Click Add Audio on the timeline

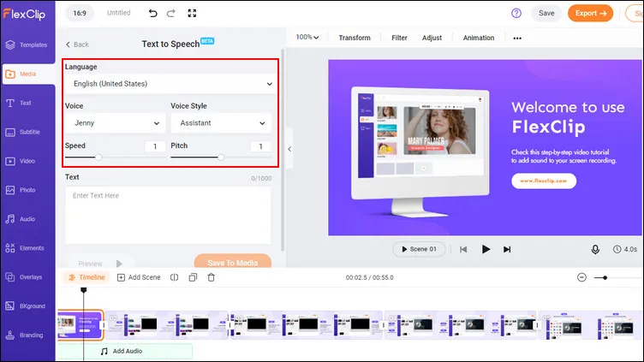click(125, 352)
